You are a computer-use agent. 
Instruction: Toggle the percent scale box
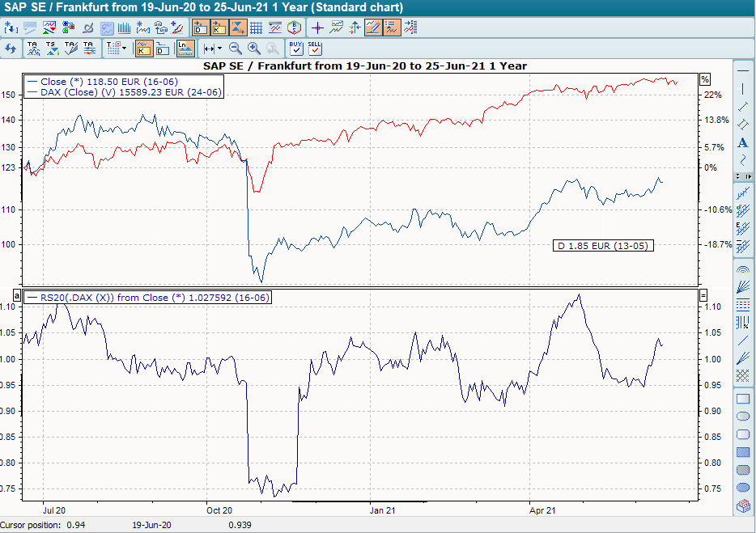704,79
